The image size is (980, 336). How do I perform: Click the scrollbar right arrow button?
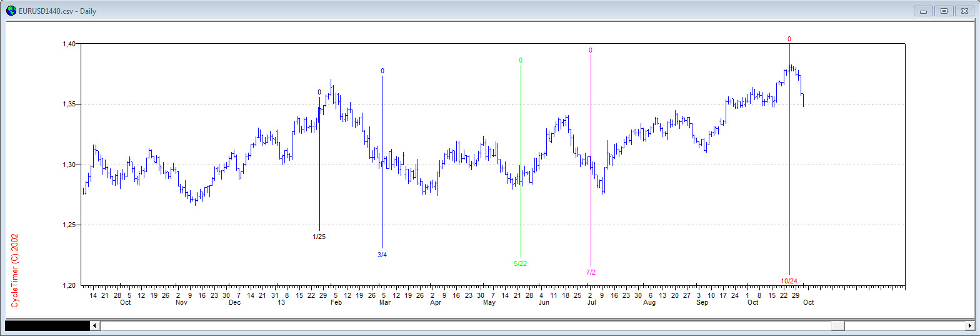click(x=969, y=326)
